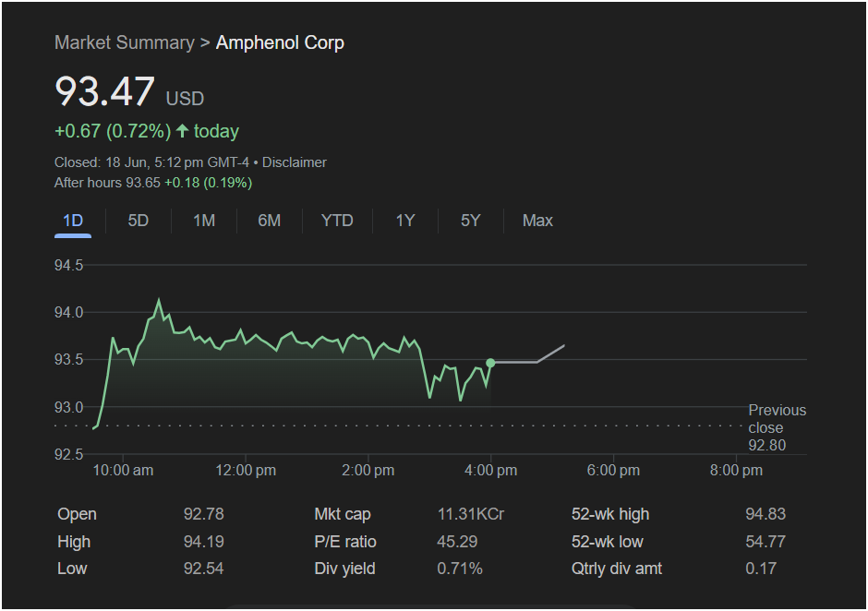This screenshot has width=868, height=611.
Task: Click the 52-wk low value 54.77
Action: pyautogui.click(x=765, y=541)
